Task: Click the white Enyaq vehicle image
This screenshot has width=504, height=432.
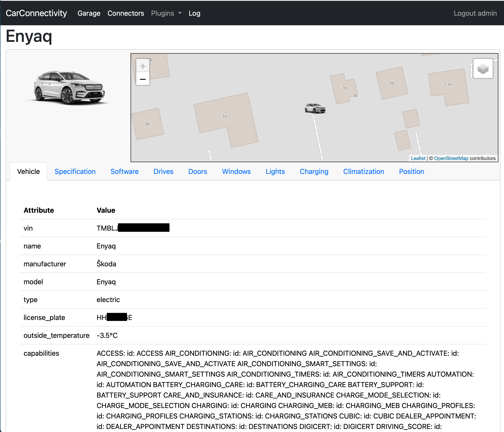Action: pyautogui.click(x=69, y=88)
